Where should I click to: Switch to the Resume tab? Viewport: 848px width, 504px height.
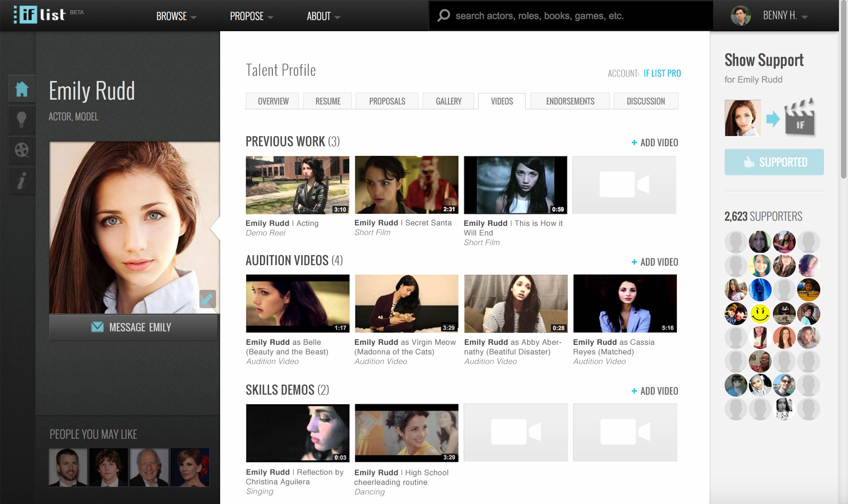(x=328, y=101)
